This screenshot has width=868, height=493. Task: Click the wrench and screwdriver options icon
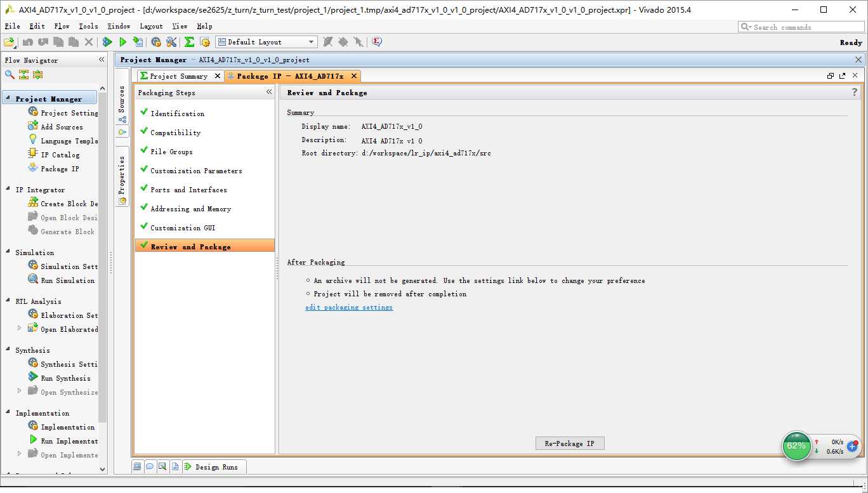[171, 42]
